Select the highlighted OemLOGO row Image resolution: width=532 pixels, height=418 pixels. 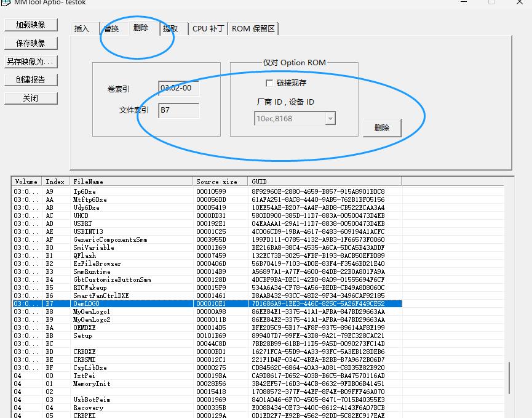pos(207,303)
